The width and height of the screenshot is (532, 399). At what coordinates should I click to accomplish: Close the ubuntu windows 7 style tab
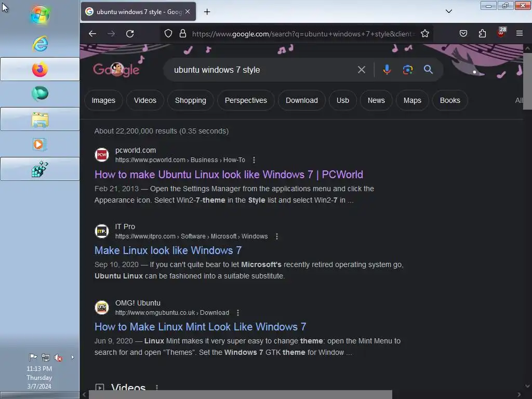(188, 11)
